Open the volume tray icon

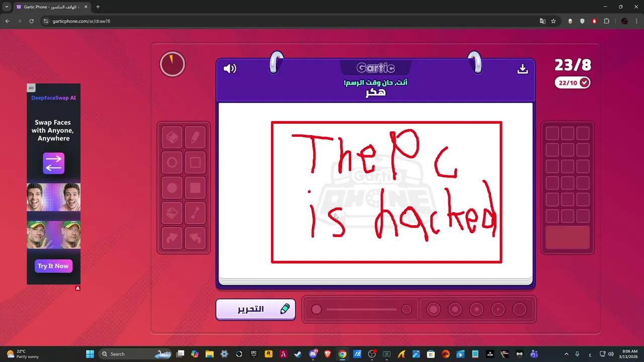point(610,354)
